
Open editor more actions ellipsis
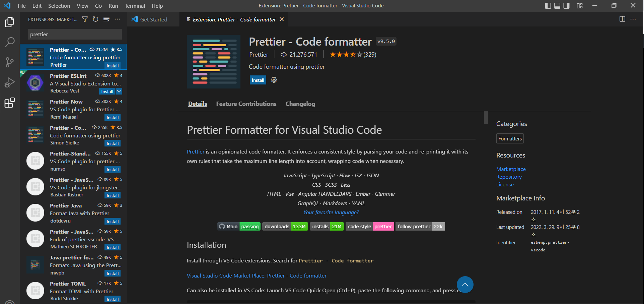coord(633,19)
